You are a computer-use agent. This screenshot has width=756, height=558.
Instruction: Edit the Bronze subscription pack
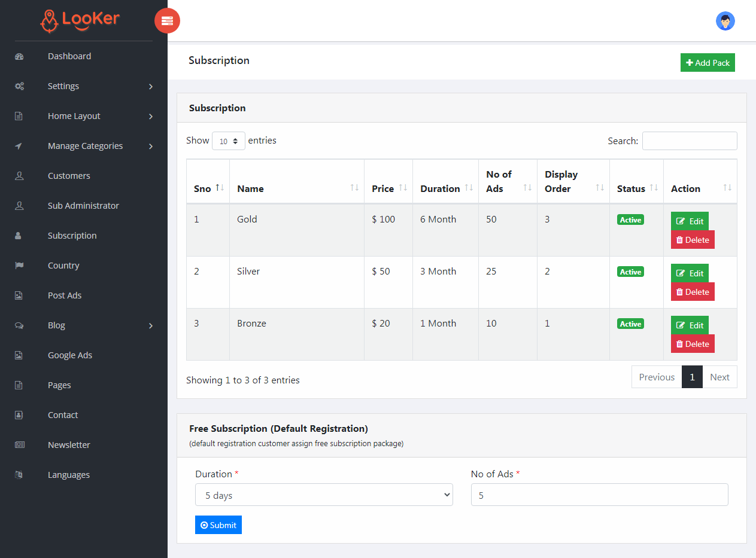tap(690, 325)
